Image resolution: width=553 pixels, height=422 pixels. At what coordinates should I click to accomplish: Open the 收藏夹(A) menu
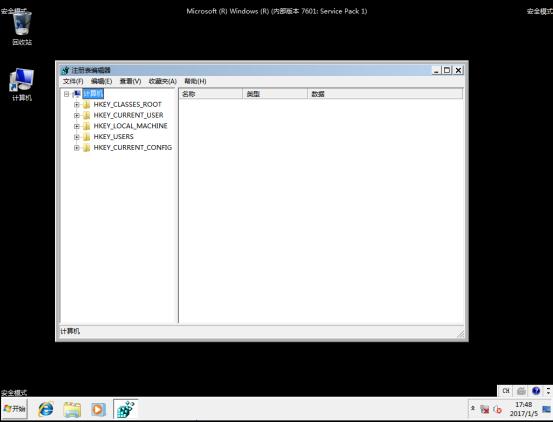[x=163, y=81]
